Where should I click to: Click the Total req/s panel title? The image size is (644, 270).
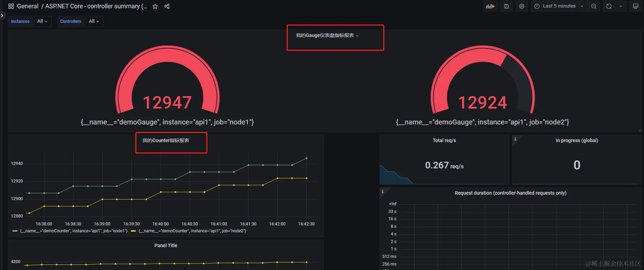444,140
